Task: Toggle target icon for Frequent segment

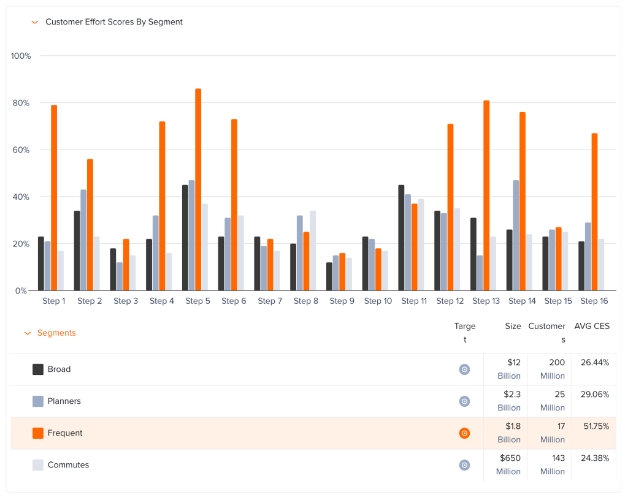Action: (x=464, y=433)
